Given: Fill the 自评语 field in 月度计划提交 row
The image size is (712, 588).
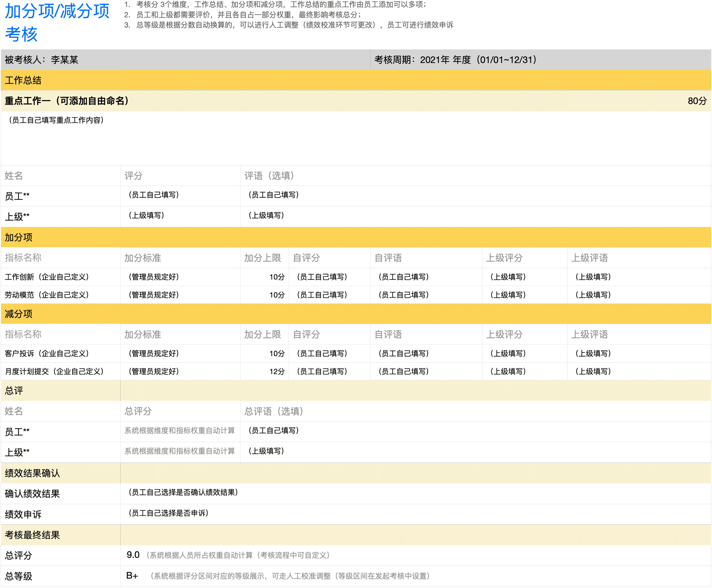Looking at the screenshot, I should point(426,371).
